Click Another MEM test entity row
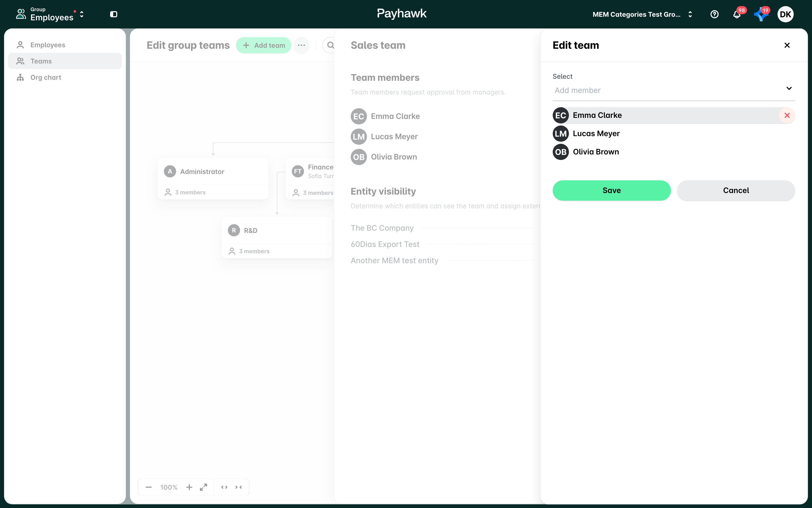The image size is (812, 508). (x=445, y=260)
